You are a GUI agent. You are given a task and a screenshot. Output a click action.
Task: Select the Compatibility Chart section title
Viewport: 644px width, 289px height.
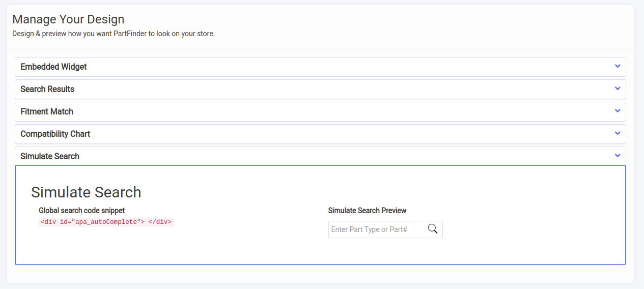tap(55, 134)
